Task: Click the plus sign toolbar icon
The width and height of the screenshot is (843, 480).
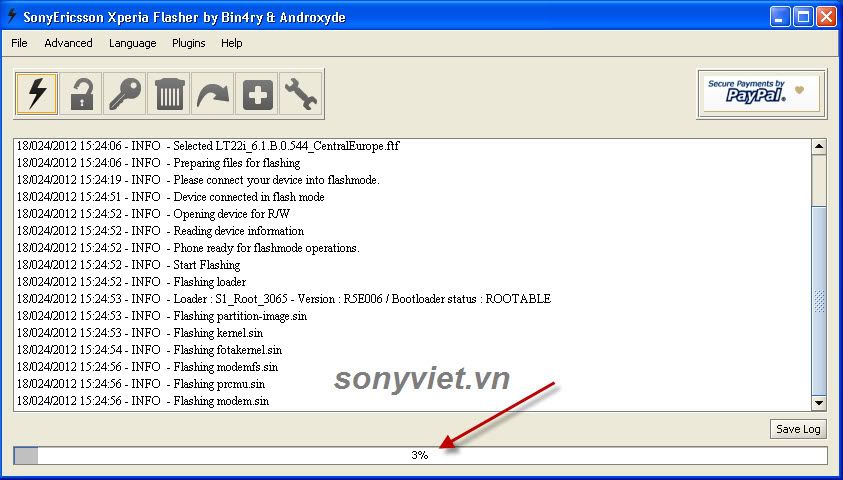Action: (x=257, y=94)
